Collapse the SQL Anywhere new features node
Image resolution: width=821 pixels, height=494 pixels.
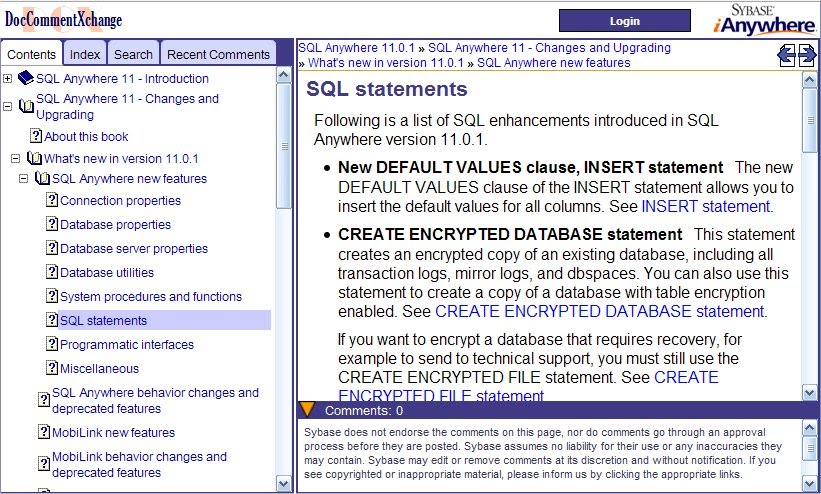coord(24,179)
